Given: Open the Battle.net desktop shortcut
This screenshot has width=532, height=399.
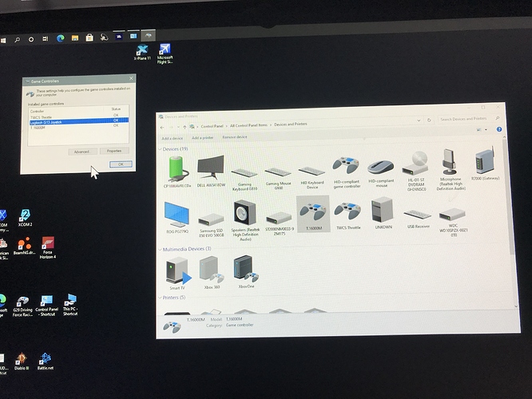Looking at the screenshot, I should [45, 361].
